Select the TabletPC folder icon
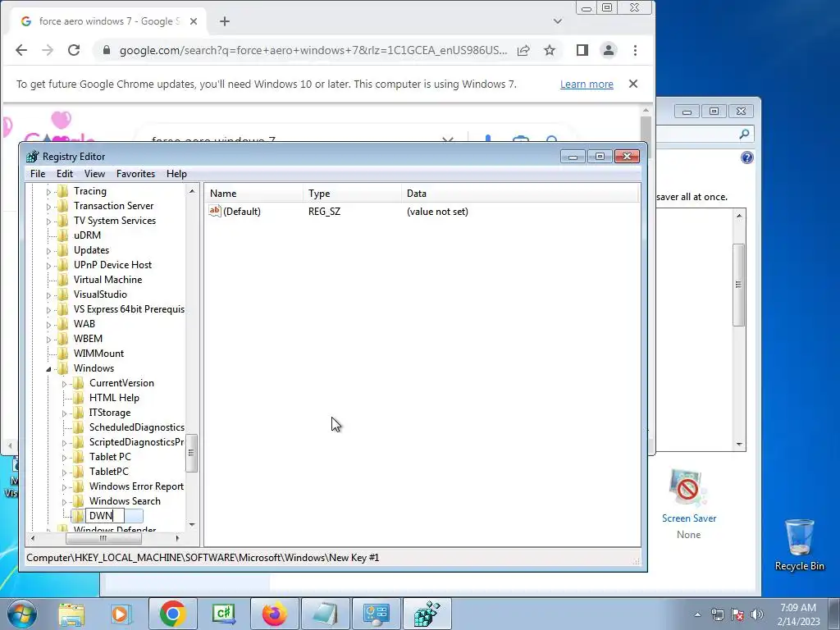 [78, 472]
